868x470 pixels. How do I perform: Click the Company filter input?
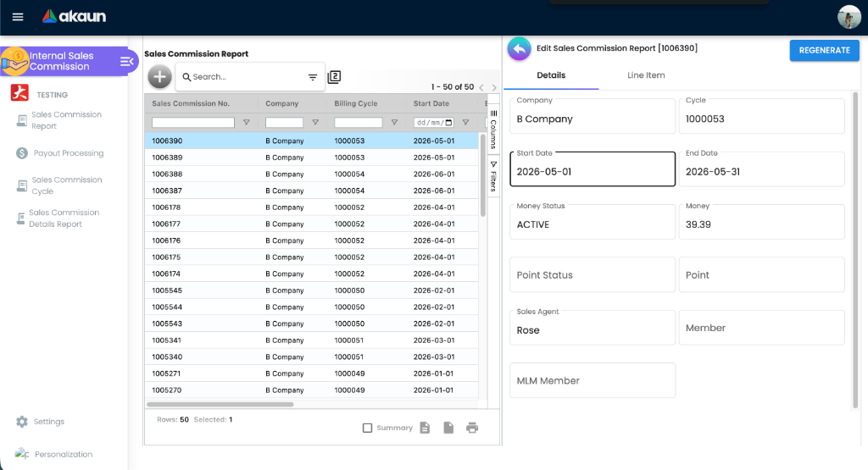coord(284,122)
